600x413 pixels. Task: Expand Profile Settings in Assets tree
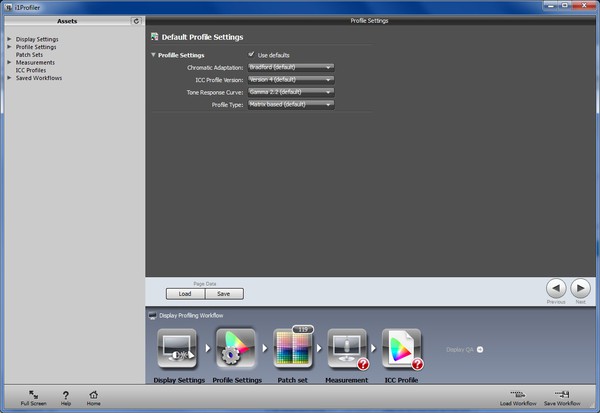pyautogui.click(x=9, y=47)
